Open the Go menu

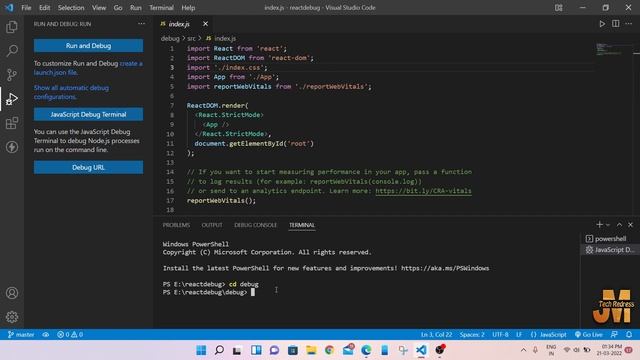point(118,7)
